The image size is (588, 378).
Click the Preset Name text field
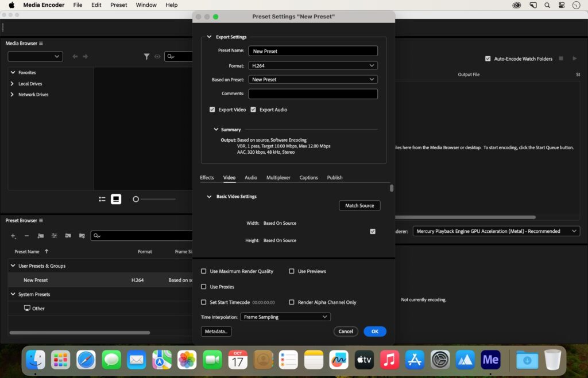pos(313,51)
